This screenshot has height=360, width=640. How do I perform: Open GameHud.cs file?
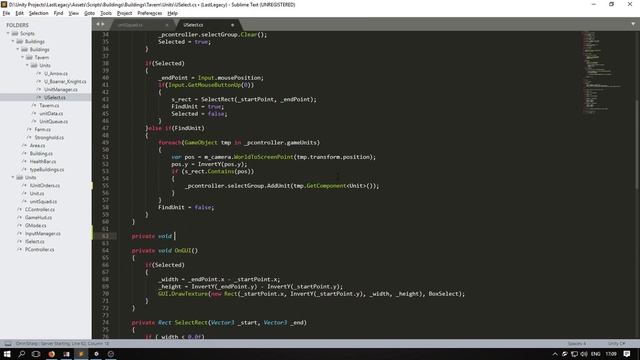coord(38,218)
